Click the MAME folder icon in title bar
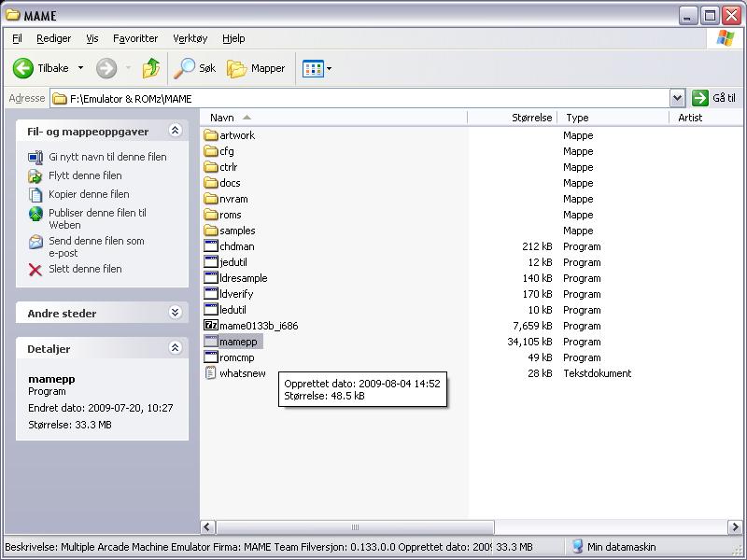 13,15
